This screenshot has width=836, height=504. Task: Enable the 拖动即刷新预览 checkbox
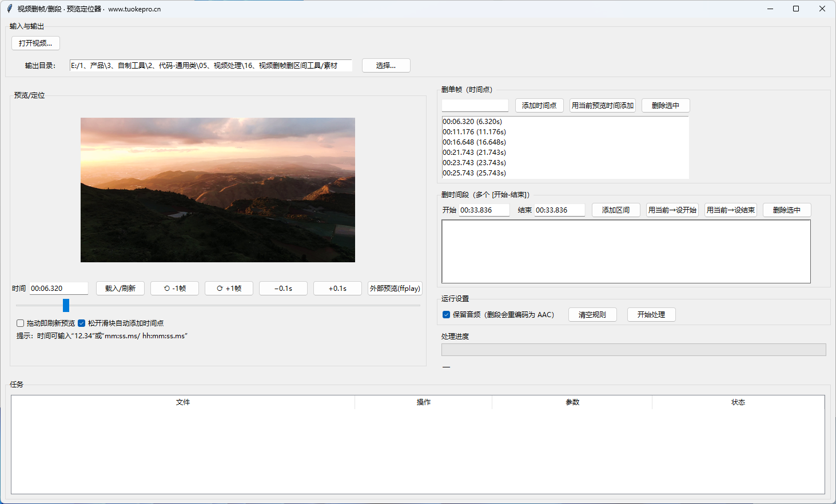click(x=21, y=323)
